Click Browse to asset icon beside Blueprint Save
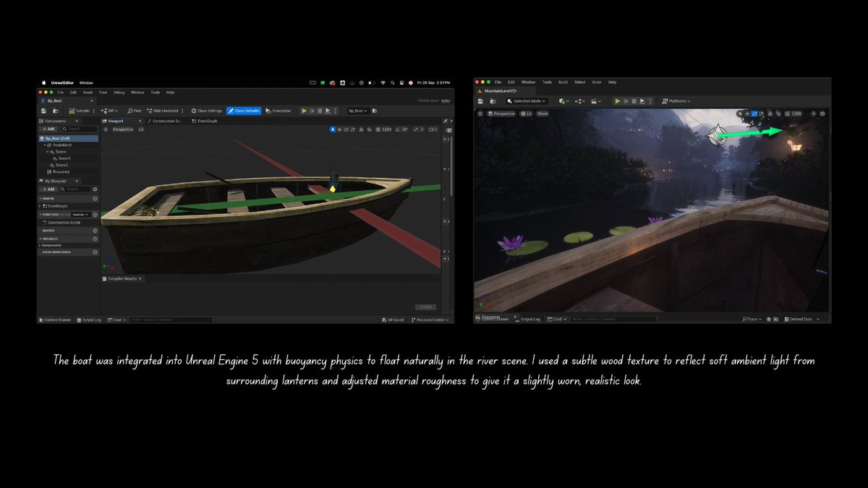The width and height of the screenshot is (868, 488). (x=56, y=111)
